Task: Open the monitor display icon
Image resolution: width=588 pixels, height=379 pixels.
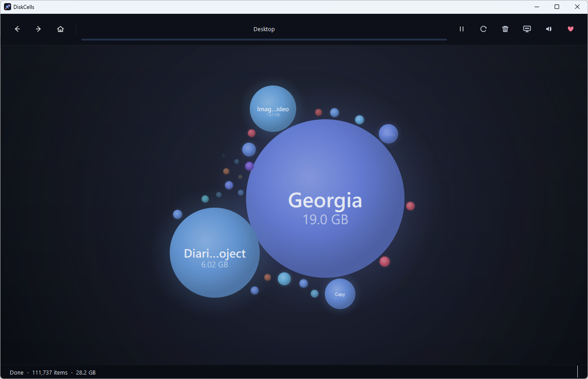Action: coord(527,29)
